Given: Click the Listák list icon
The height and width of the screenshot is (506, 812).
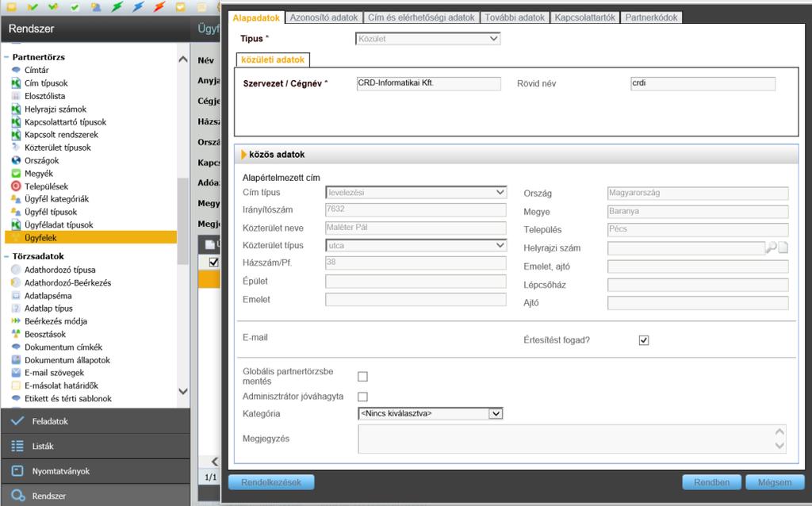Looking at the screenshot, I should pos(17,446).
